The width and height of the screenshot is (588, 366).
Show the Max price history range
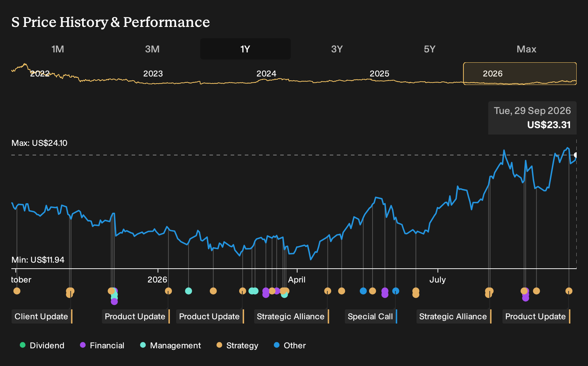point(526,49)
